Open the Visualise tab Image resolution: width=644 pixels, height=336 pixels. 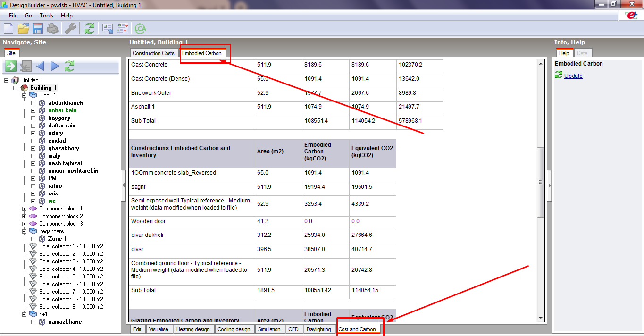point(159,329)
